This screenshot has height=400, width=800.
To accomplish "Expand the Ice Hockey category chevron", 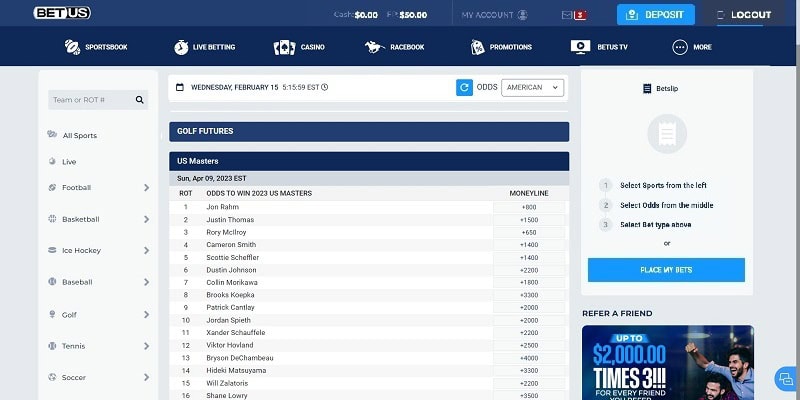I will click(x=146, y=251).
